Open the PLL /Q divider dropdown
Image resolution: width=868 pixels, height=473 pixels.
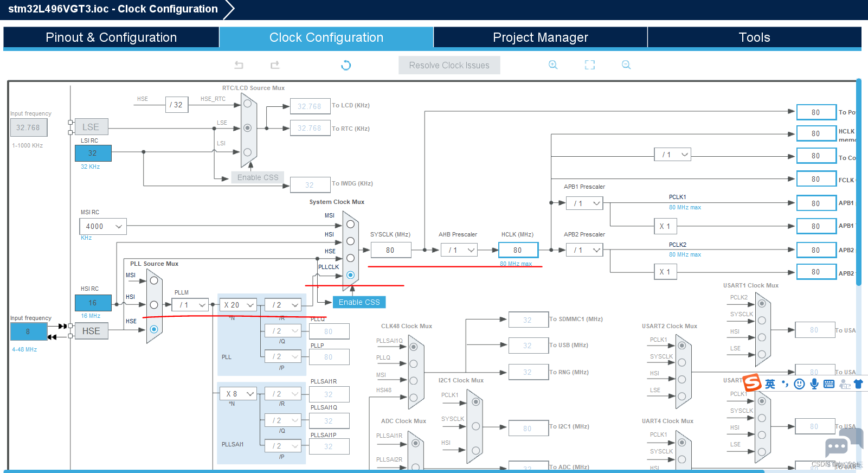283,331
